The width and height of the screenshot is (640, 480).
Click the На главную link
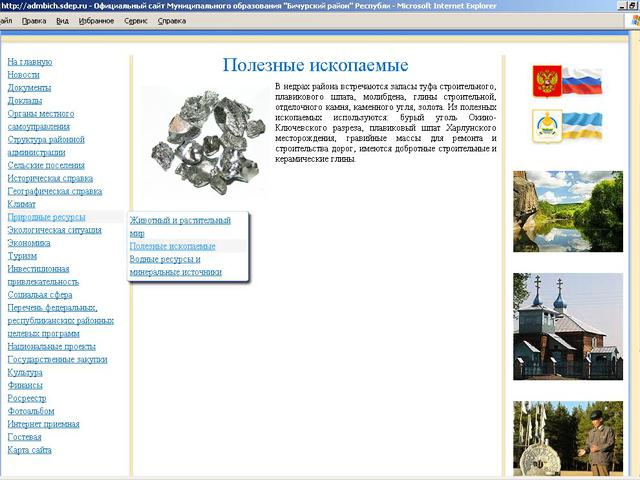point(30,62)
